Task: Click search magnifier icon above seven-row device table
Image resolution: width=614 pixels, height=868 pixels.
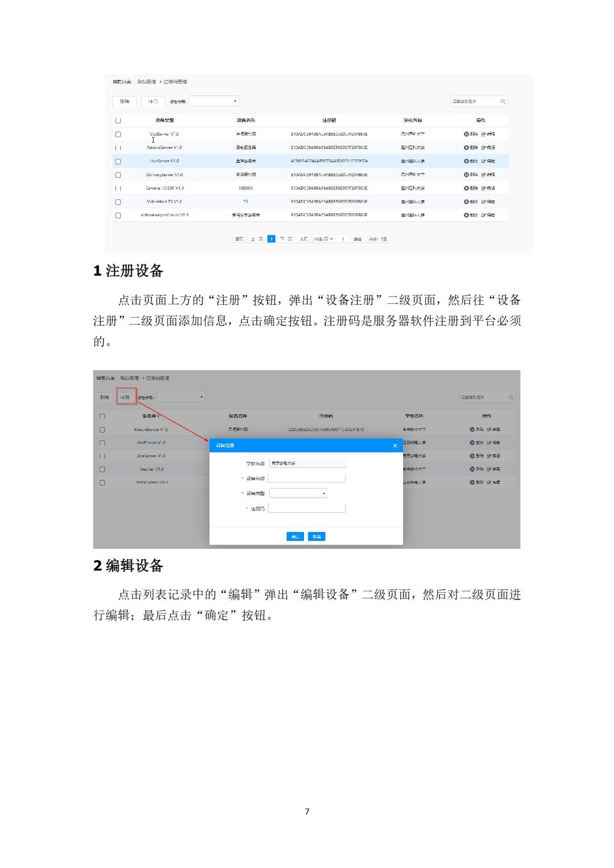Action: tap(503, 102)
